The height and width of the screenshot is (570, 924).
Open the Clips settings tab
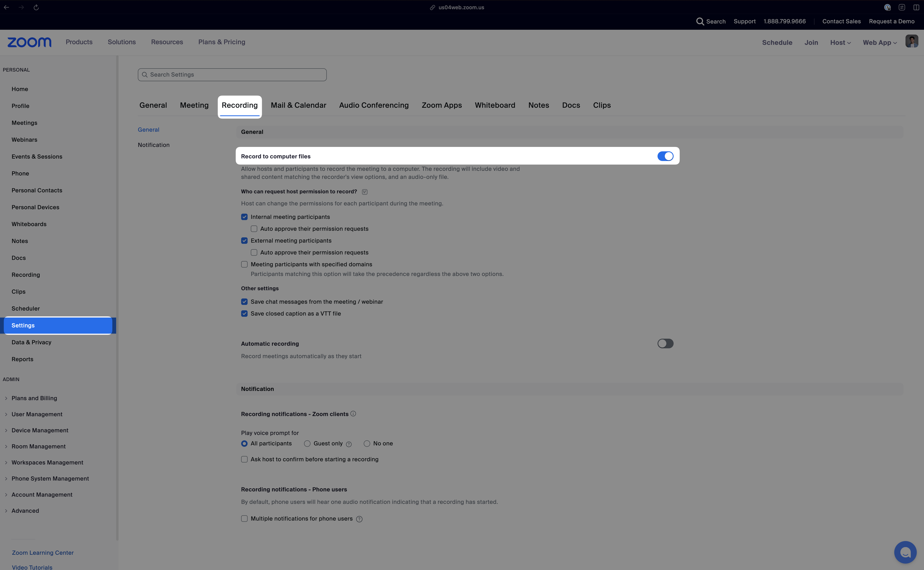(602, 106)
